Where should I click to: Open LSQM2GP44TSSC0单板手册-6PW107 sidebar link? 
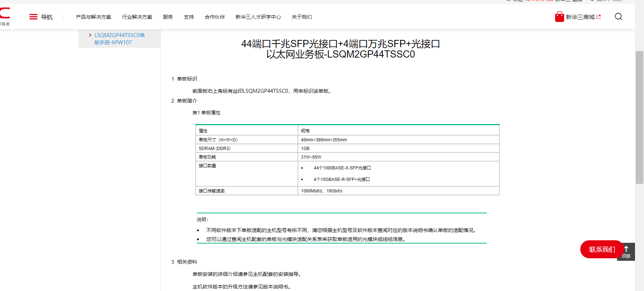[x=119, y=38]
